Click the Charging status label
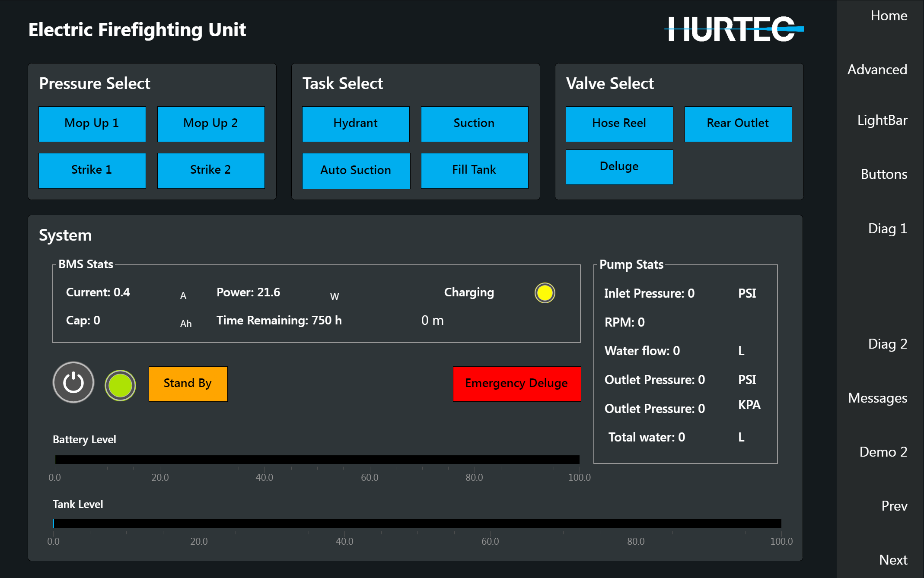 (469, 292)
